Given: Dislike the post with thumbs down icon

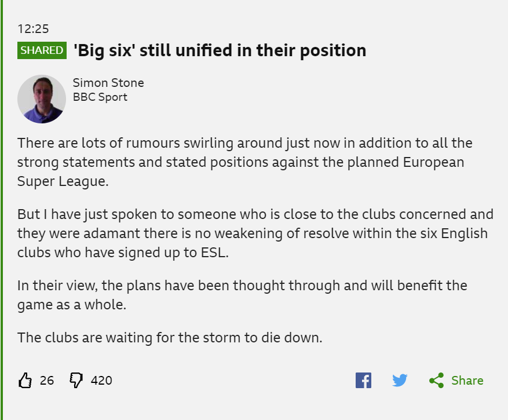Looking at the screenshot, I should click(x=76, y=380).
